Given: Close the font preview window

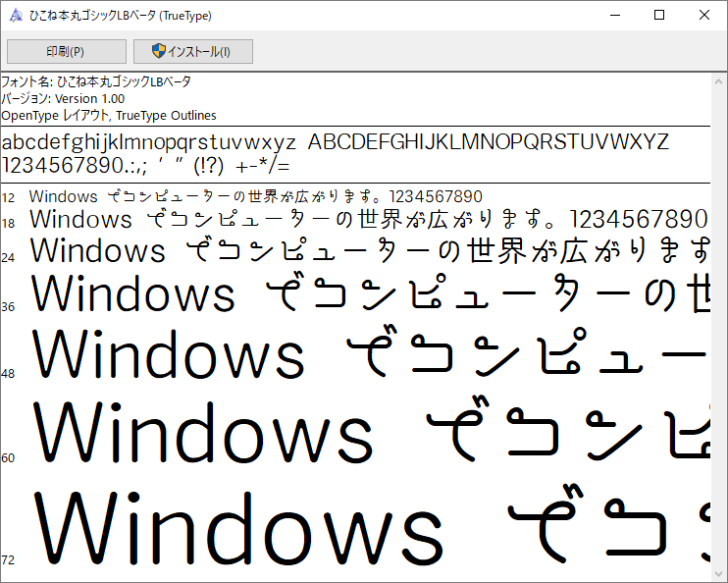Looking at the screenshot, I should click(704, 16).
